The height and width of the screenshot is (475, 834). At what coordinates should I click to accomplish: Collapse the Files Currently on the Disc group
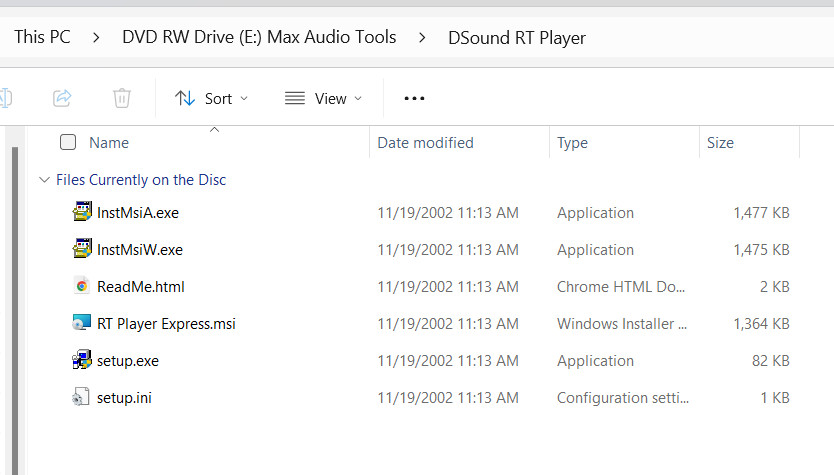45,180
